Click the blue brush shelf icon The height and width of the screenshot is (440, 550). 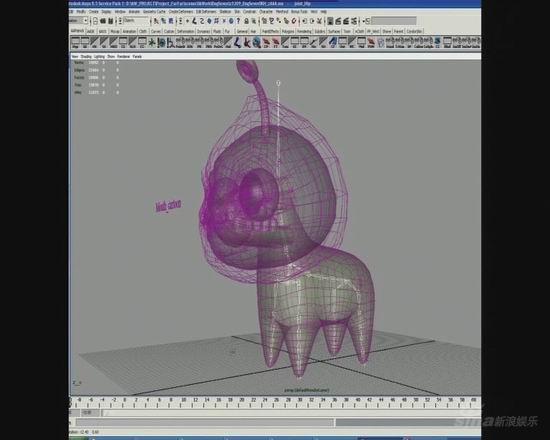(x=333, y=42)
